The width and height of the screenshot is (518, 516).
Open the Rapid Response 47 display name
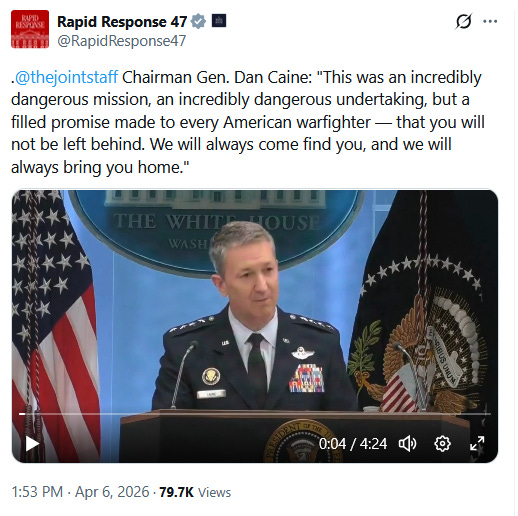(x=122, y=22)
